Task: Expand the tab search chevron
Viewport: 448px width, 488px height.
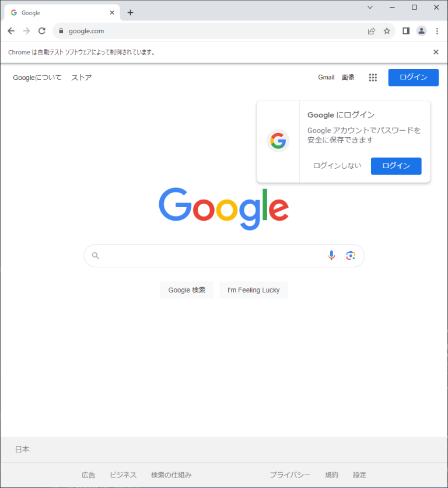Action: tap(370, 7)
